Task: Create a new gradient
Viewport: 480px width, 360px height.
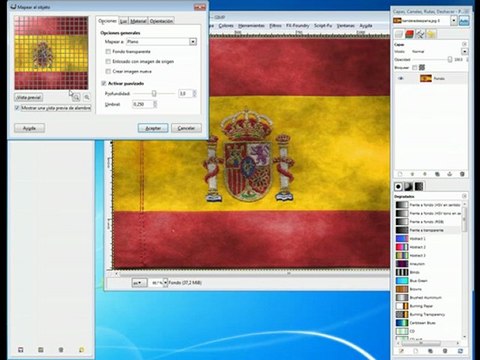Action: 416,351
